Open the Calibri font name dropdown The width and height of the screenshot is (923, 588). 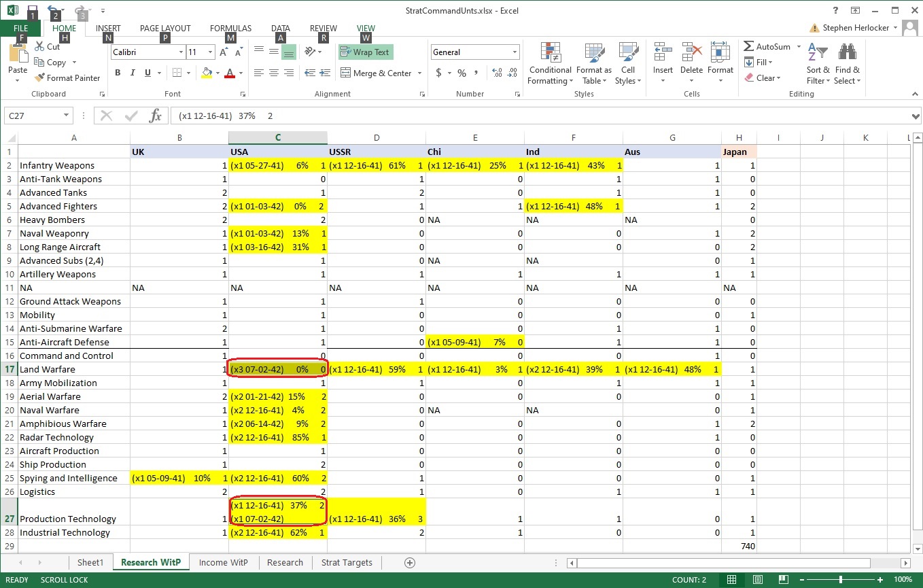(x=181, y=52)
